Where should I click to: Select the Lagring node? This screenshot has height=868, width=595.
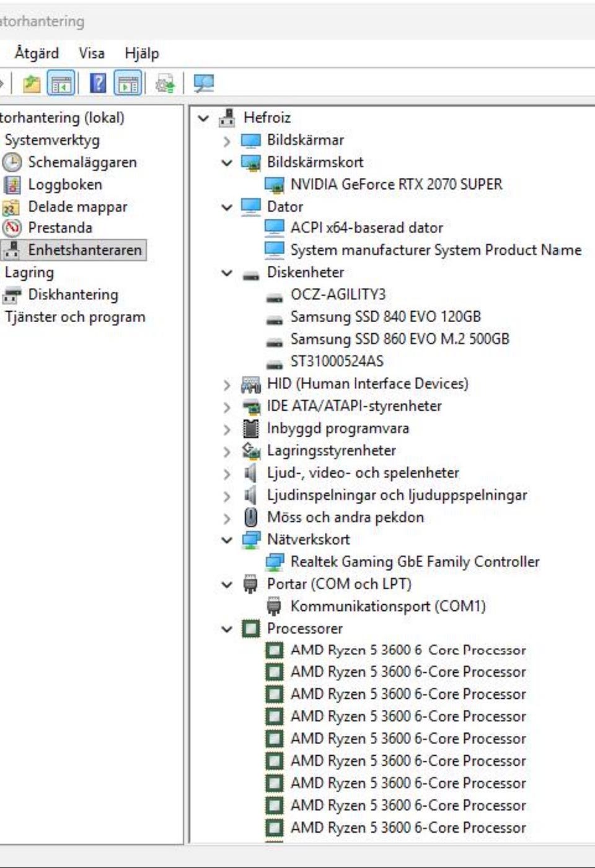(x=29, y=273)
